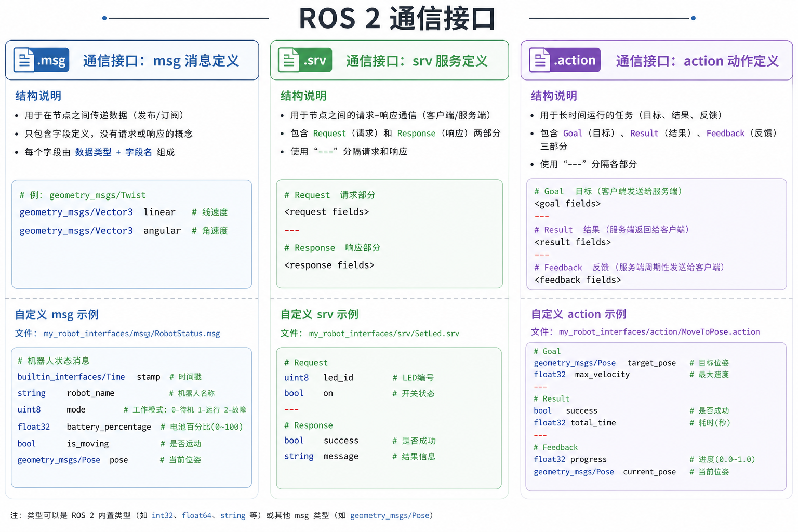The height and width of the screenshot is (532, 798).
Task: Click the highlighted words '字段名'
Action: click(138, 152)
